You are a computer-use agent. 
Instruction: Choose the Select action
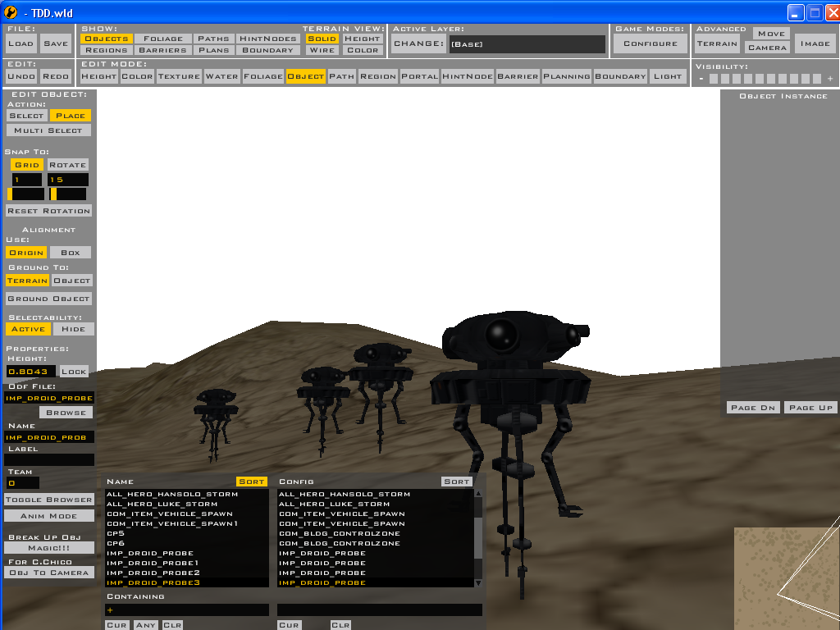click(x=26, y=116)
